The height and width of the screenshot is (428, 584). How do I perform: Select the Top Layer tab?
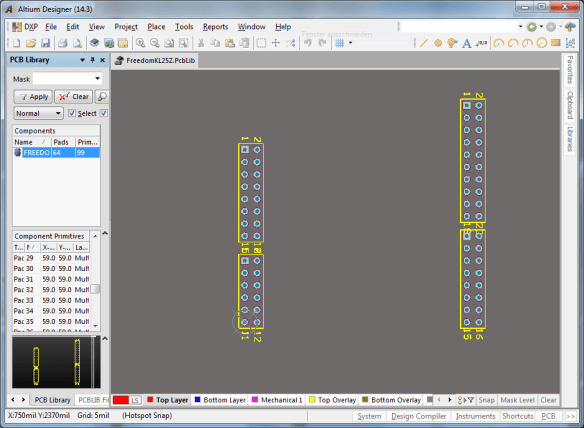click(167, 400)
